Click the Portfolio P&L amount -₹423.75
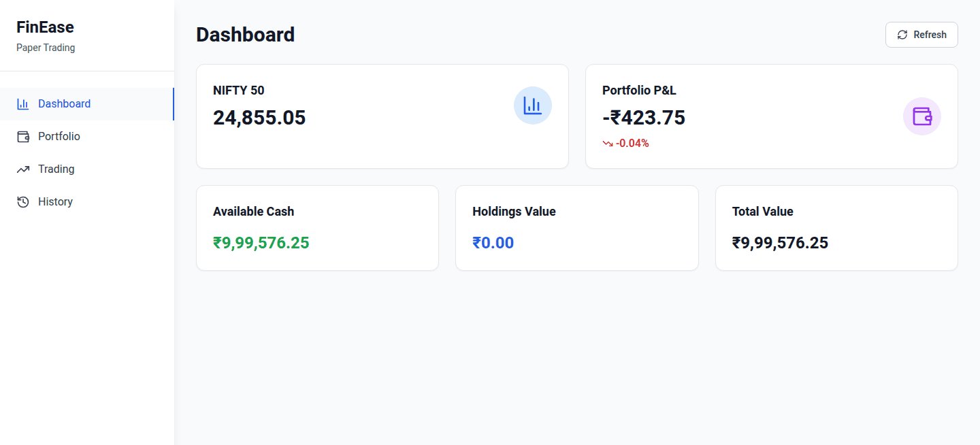 644,118
